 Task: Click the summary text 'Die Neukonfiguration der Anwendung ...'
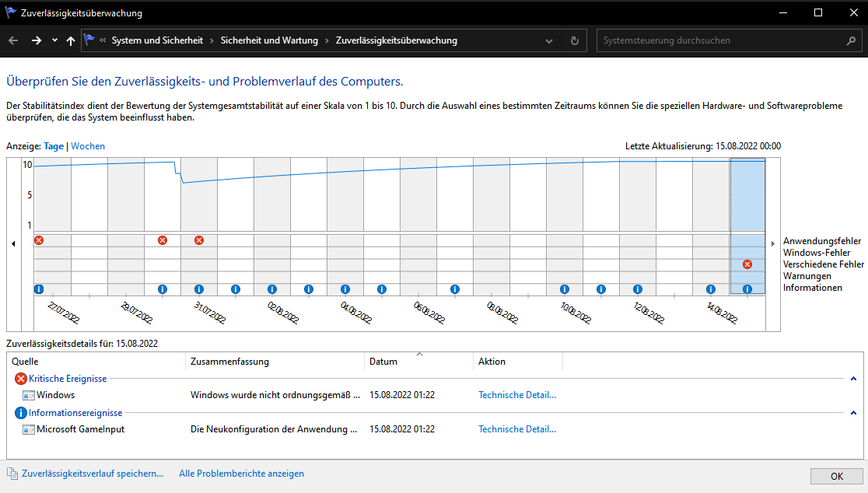click(x=274, y=429)
